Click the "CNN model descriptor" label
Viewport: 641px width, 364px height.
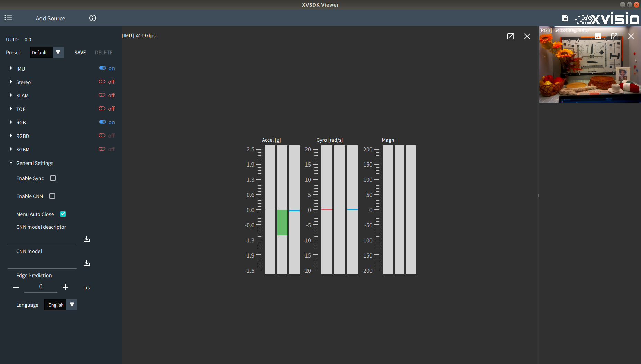pyautogui.click(x=41, y=227)
